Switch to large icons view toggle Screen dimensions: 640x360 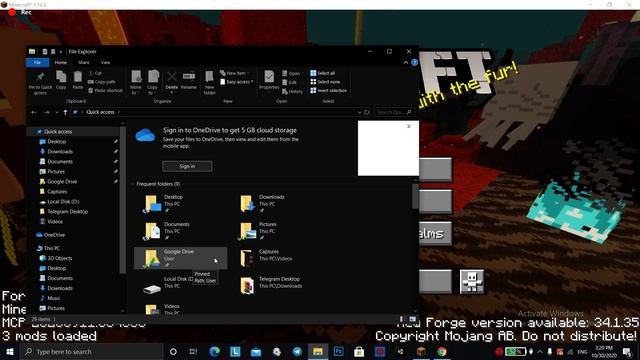point(413,319)
